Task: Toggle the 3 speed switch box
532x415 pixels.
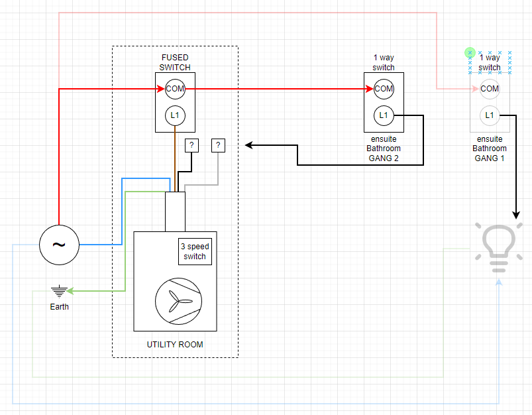Action: coord(194,251)
